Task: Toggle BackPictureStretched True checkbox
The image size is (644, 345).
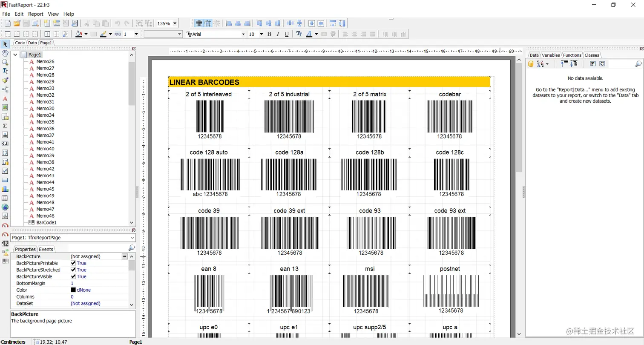Action: coord(73,270)
